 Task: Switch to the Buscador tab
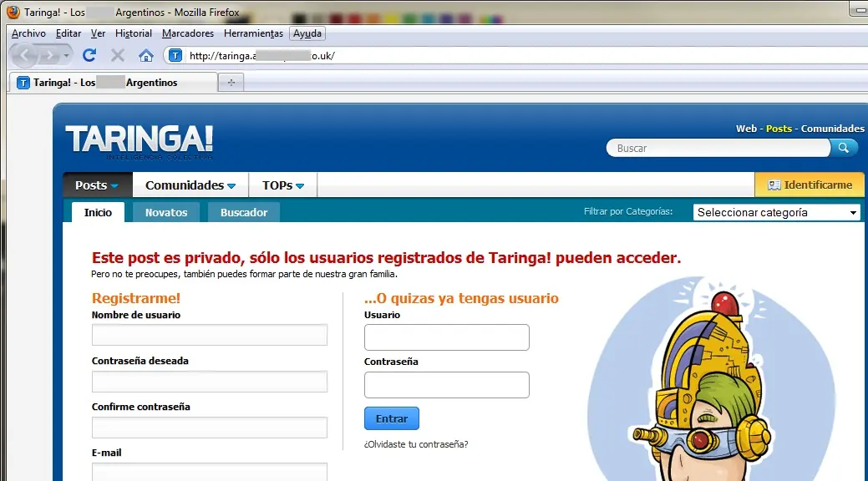[244, 213]
